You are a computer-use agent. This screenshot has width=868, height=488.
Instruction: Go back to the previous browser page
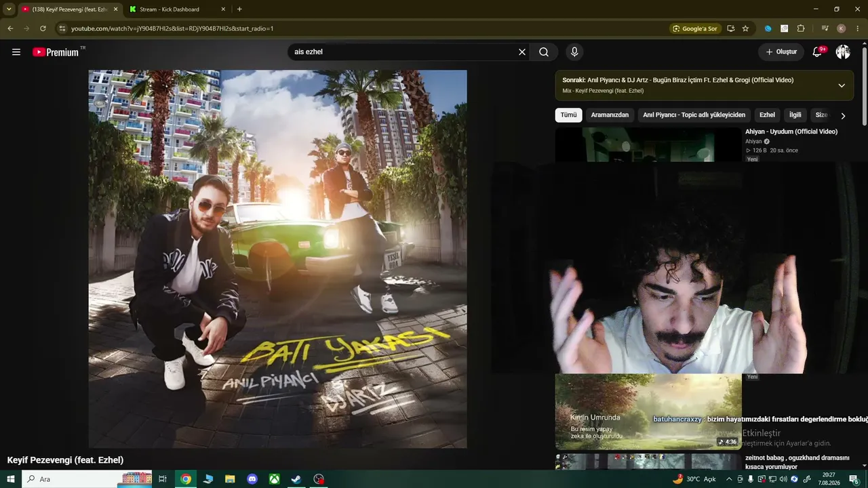tap(10, 28)
